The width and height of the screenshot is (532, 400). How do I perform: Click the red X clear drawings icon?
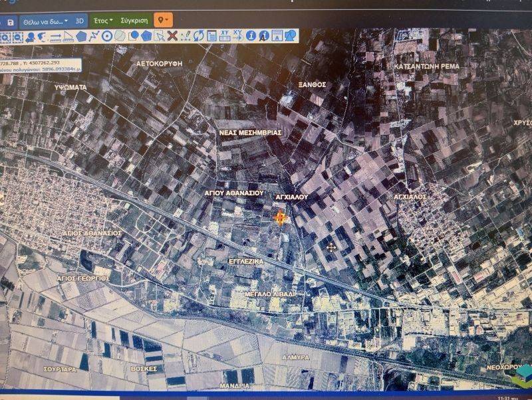(x=172, y=36)
